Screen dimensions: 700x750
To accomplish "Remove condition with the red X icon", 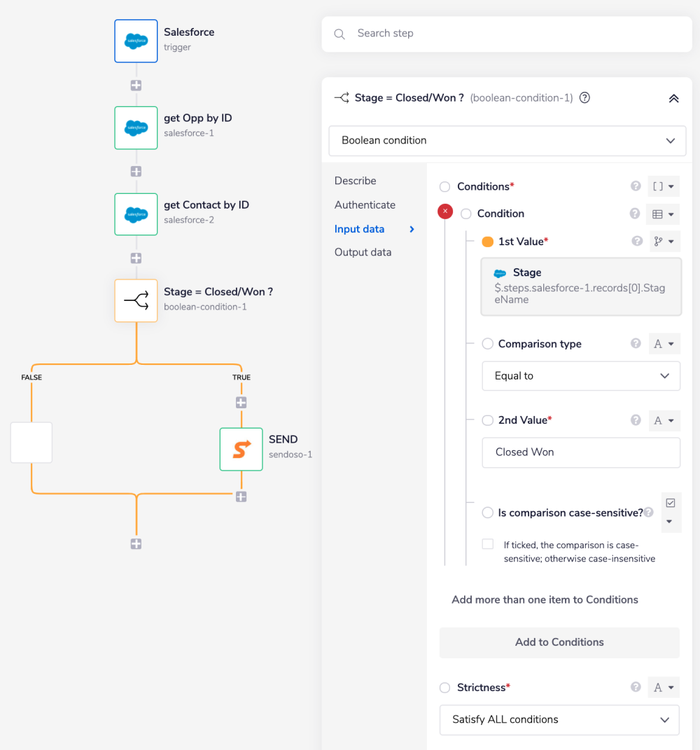I will tap(445, 211).
